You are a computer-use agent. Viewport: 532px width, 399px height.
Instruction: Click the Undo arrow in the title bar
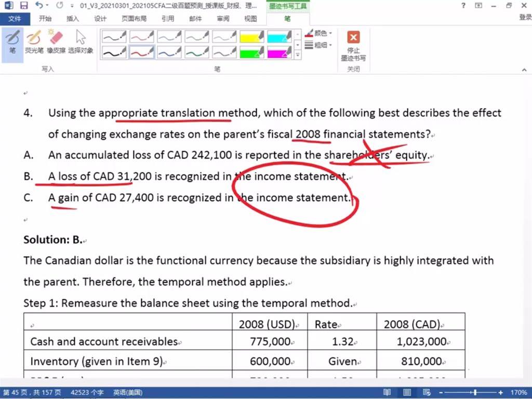[39, 6]
